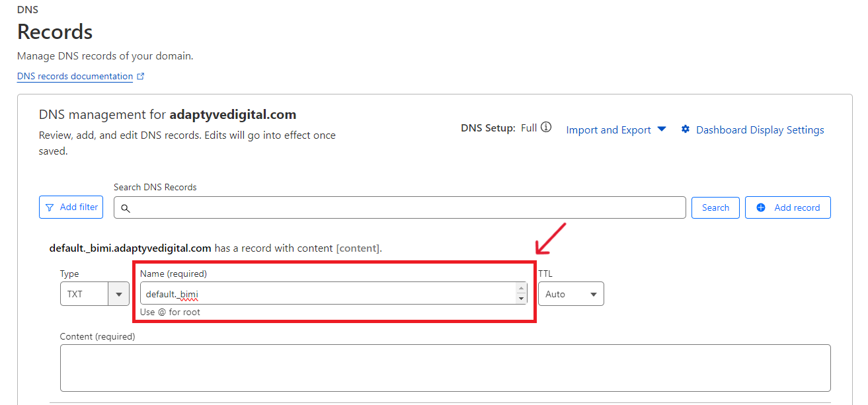Focus the Name field containing default._bimi
Viewport: 868px width, 405px height.
(327, 294)
